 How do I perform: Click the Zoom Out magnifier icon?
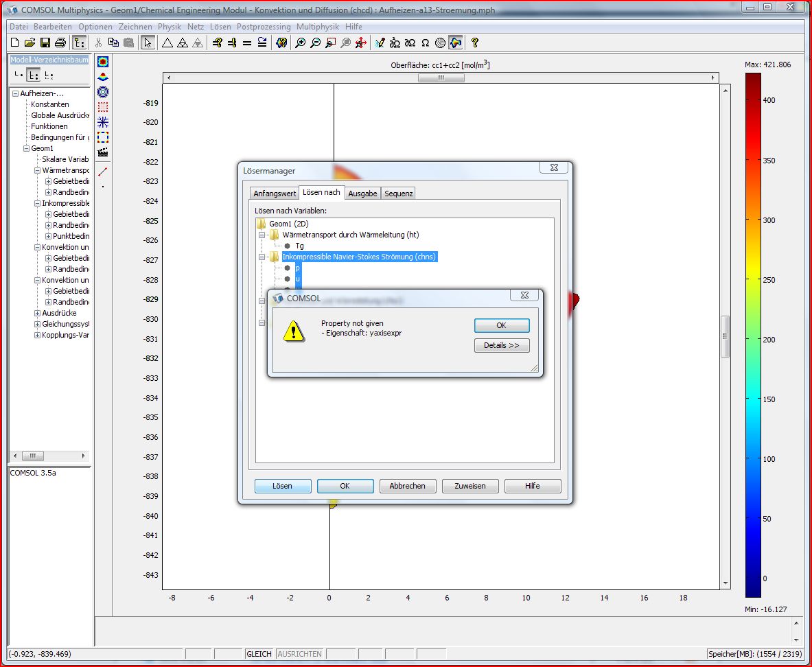point(316,43)
